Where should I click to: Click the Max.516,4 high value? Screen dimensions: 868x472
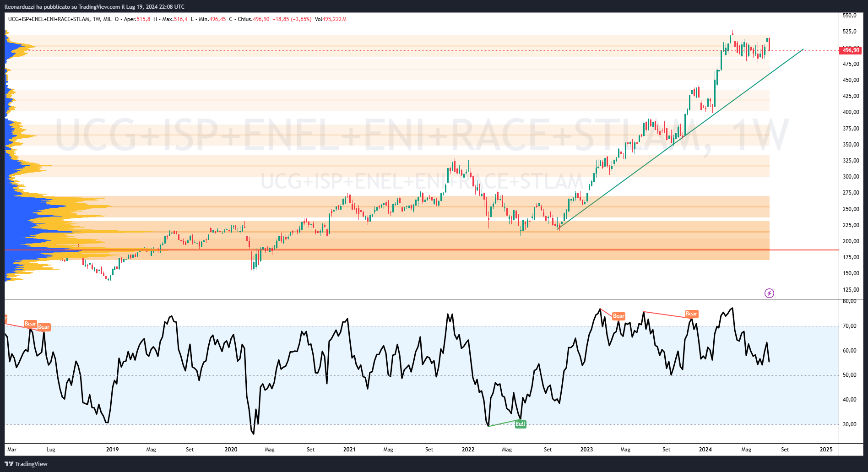[x=175, y=19]
